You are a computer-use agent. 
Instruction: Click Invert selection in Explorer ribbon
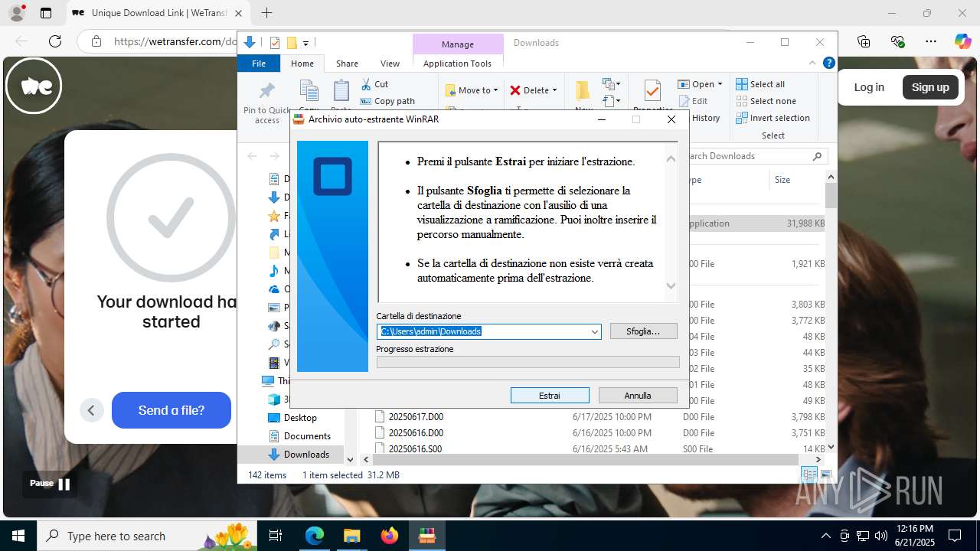coord(773,118)
